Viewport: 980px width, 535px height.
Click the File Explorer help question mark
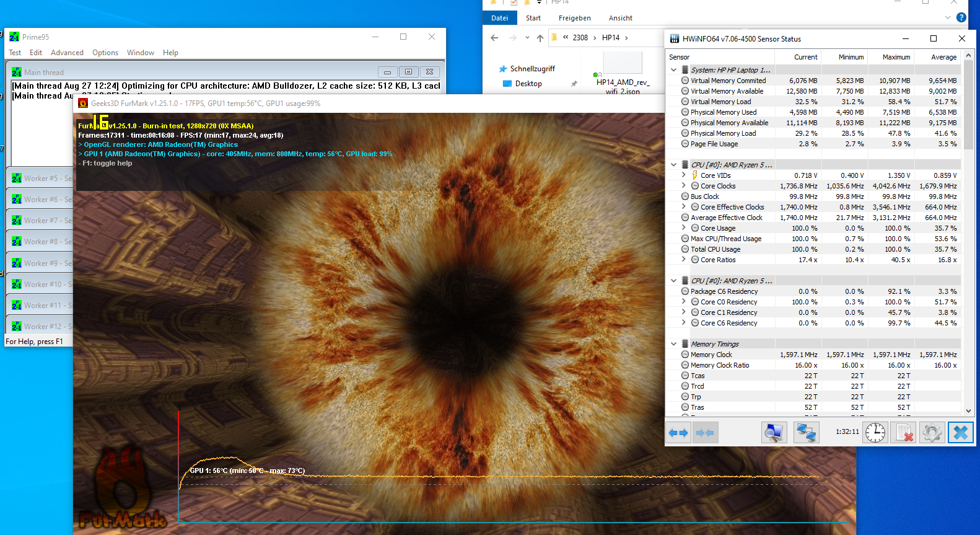pos(961,18)
